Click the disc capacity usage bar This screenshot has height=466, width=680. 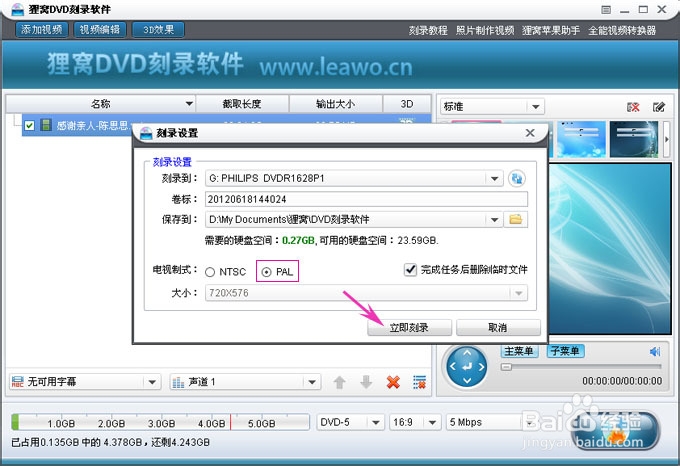pyautogui.click(x=160, y=422)
